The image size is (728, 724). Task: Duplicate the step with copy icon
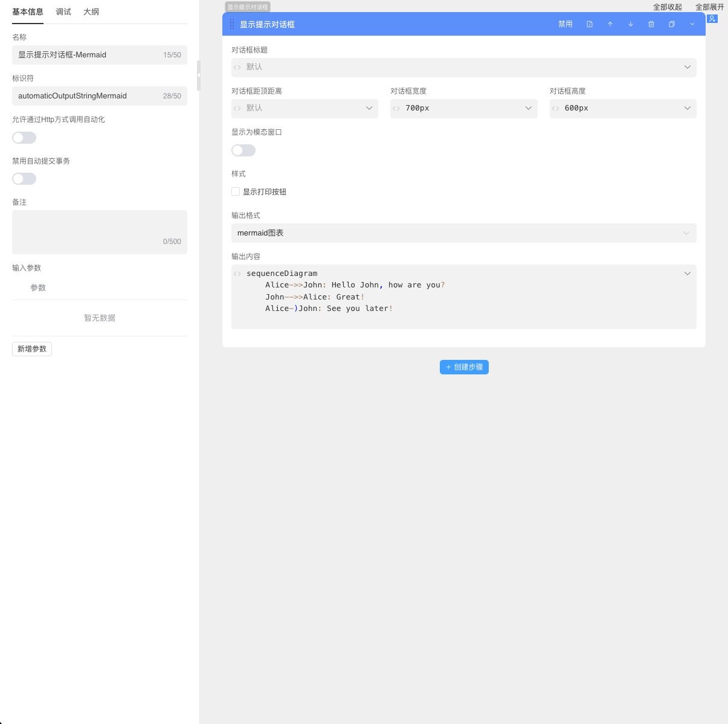pos(672,24)
